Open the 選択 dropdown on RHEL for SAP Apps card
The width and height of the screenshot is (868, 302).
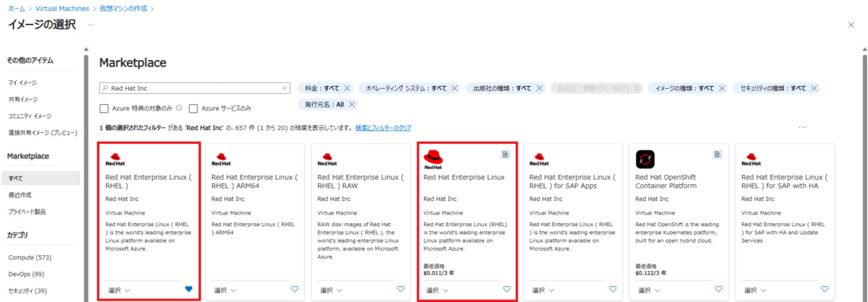pos(543,290)
